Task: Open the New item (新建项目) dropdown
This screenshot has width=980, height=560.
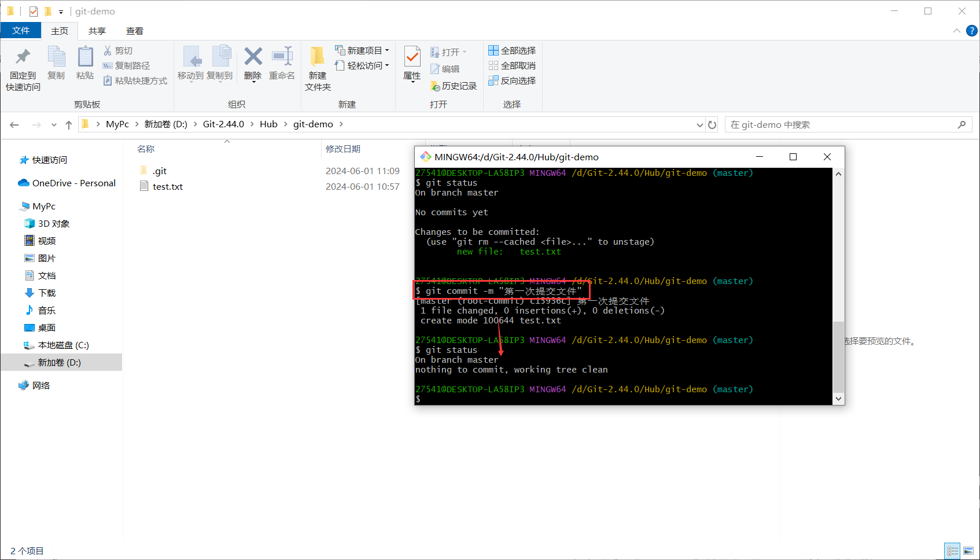Action: [362, 50]
